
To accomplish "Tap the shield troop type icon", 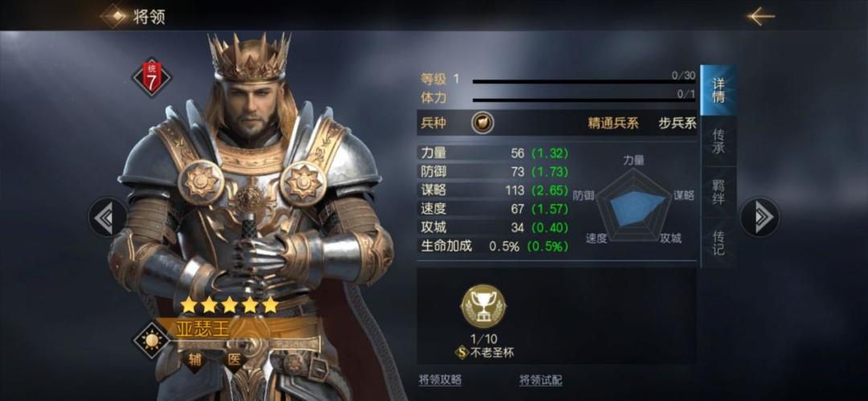I will click(482, 123).
